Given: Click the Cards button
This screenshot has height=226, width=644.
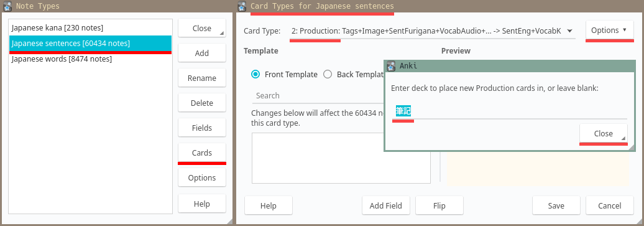Looking at the screenshot, I should tap(201, 153).
